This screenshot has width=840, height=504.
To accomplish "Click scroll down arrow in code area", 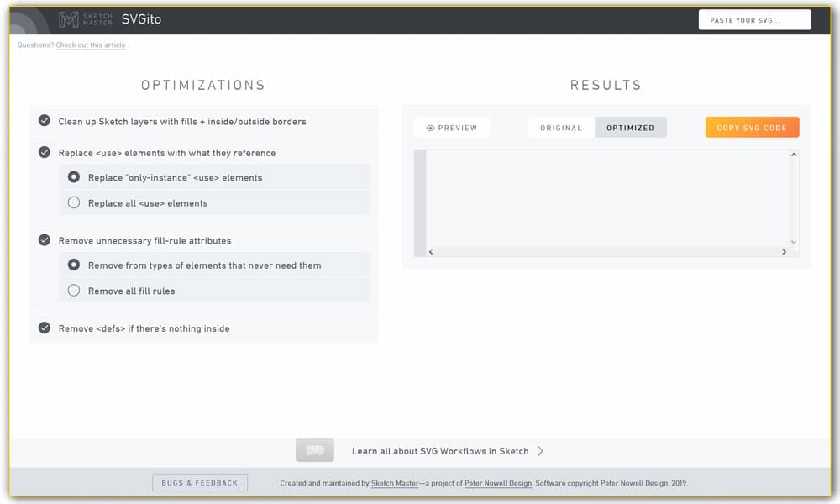I will (x=793, y=241).
